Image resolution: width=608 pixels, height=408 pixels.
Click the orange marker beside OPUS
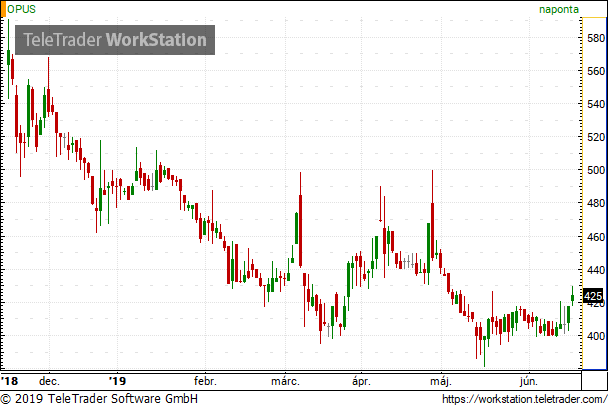point(3,9)
